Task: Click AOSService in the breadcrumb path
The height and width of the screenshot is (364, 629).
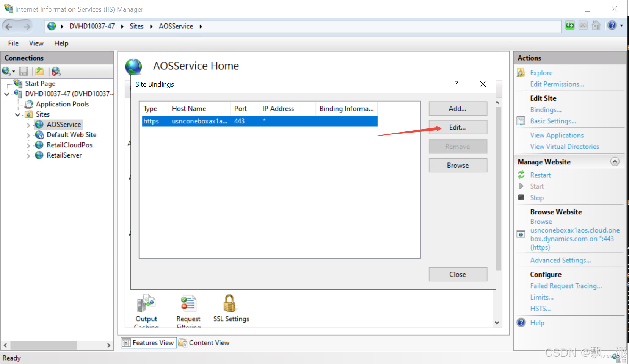Action: (176, 26)
